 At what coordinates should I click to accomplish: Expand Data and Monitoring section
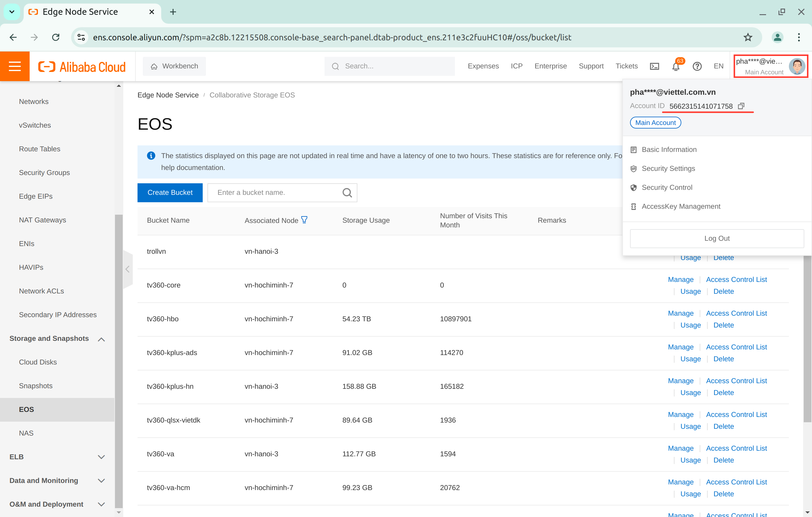[101, 481]
